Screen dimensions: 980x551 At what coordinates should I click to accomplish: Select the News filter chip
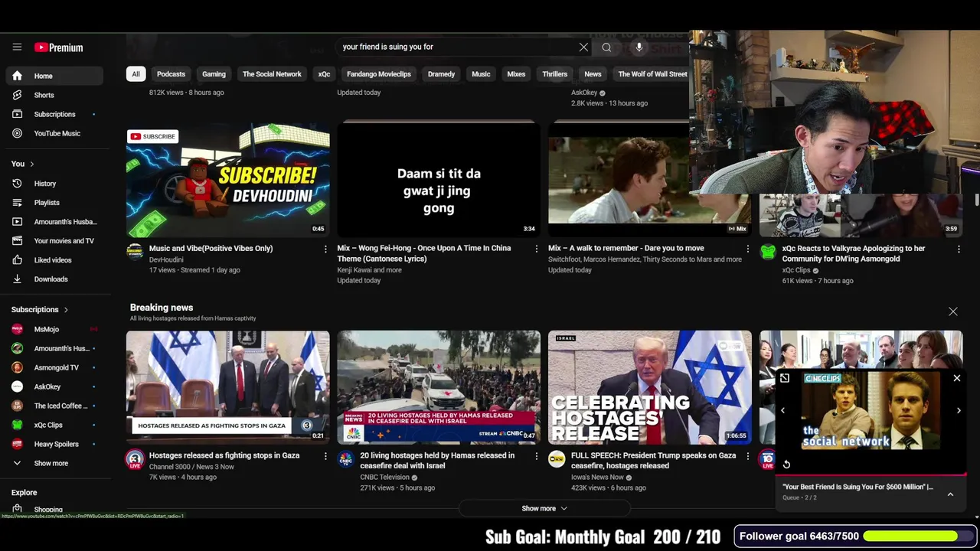(593, 74)
